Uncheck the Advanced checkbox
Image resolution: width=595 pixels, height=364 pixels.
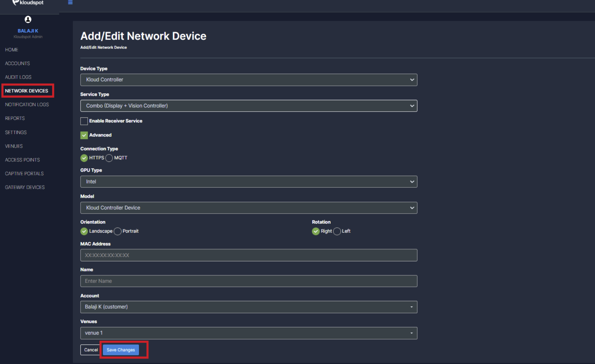pyautogui.click(x=84, y=135)
